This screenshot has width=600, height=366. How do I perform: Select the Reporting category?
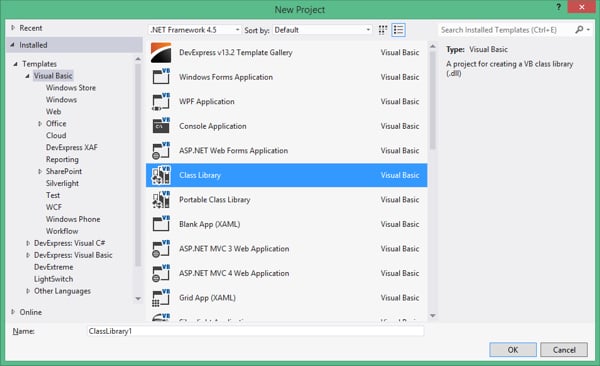[62, 159]
